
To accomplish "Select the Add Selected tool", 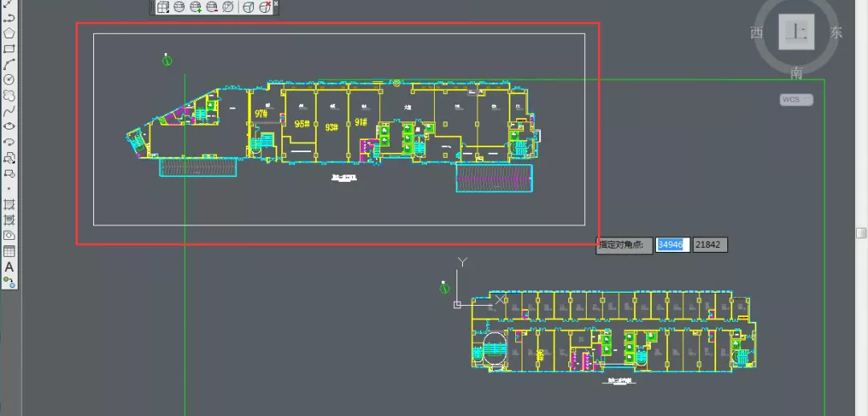I will (9, 282).
